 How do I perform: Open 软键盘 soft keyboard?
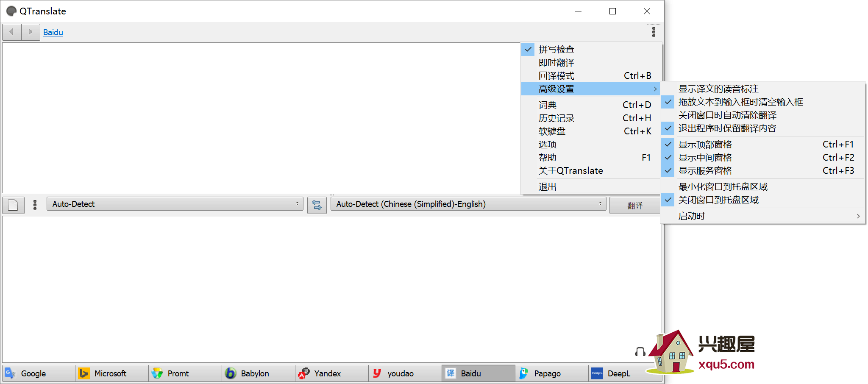click(590, 131)
